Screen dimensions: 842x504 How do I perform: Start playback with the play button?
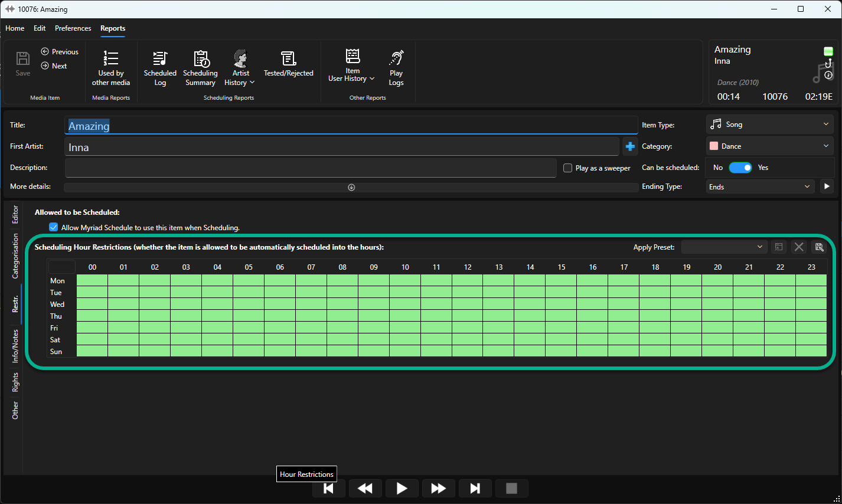[402, 488]
